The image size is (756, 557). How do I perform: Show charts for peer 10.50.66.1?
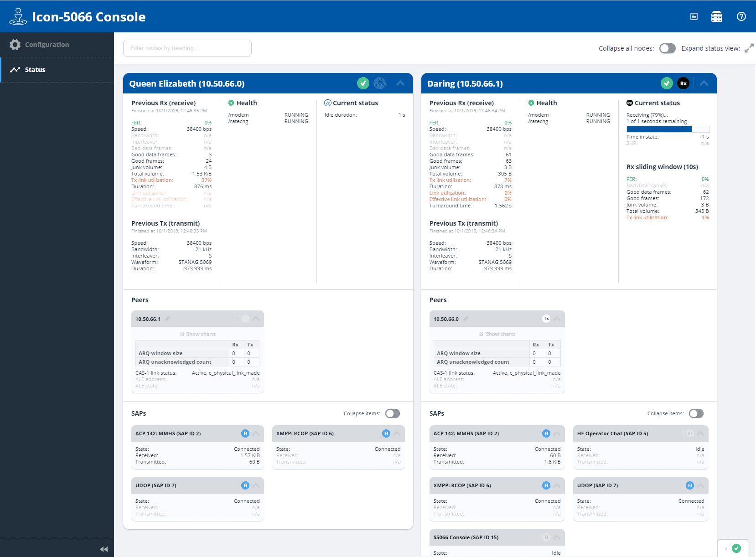(x=197, y=334)
